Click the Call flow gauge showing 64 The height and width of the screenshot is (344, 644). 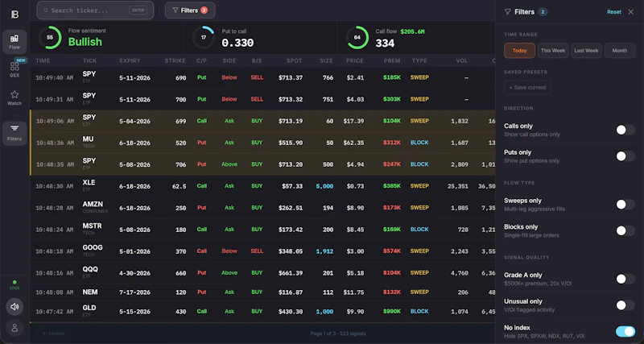point(357,37)
